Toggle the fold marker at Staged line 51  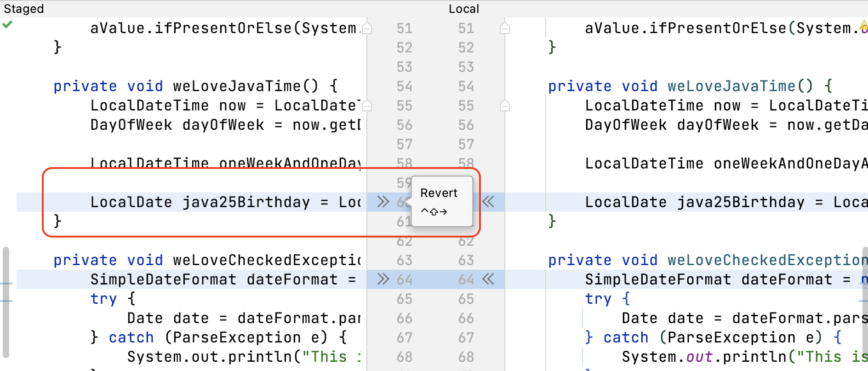point(367,28)
